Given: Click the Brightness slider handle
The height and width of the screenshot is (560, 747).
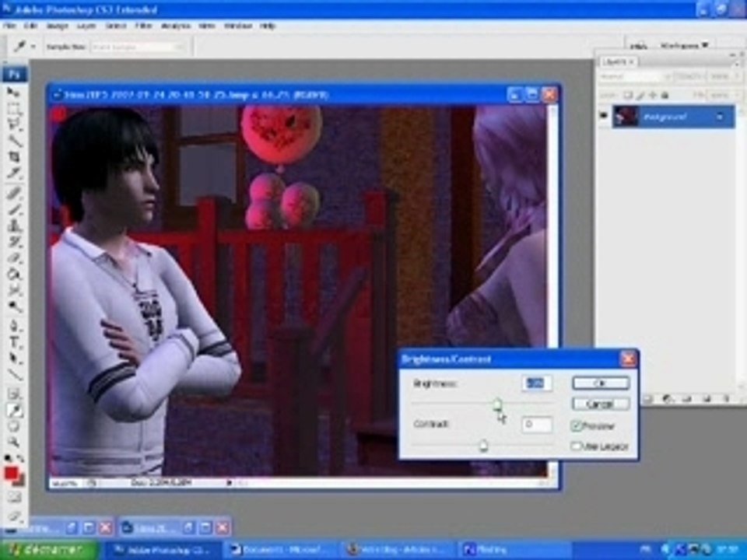Looking at the screenshot, I should tap(497, 404).
